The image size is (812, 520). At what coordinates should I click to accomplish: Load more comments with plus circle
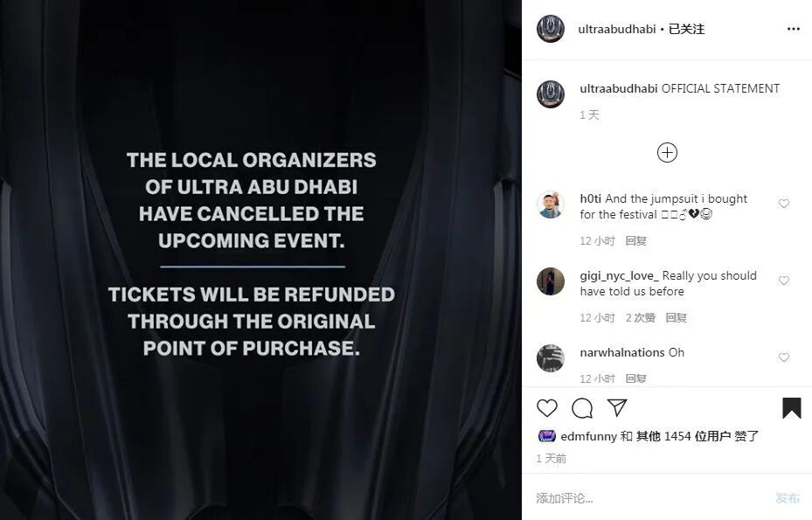[667, 153]
